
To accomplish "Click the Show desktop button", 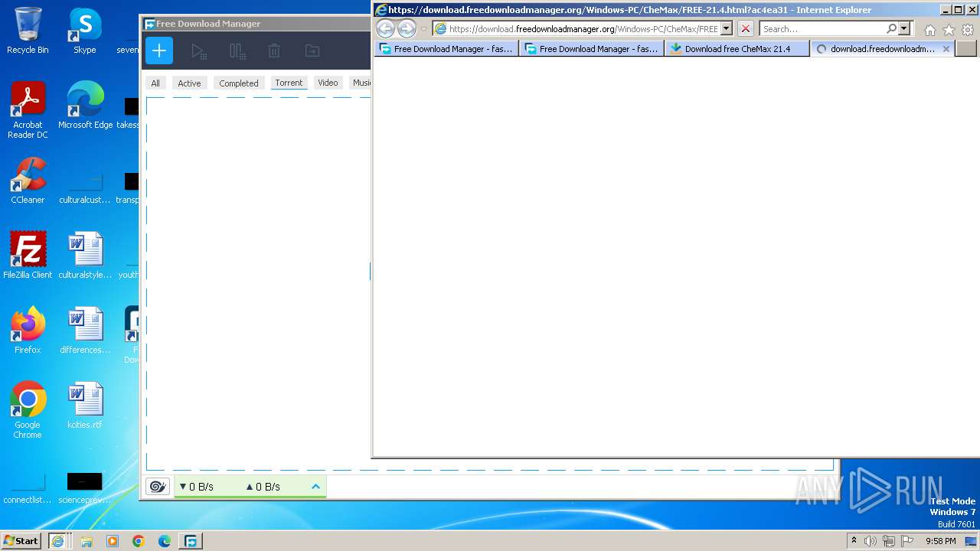I will tap(972, 541).
